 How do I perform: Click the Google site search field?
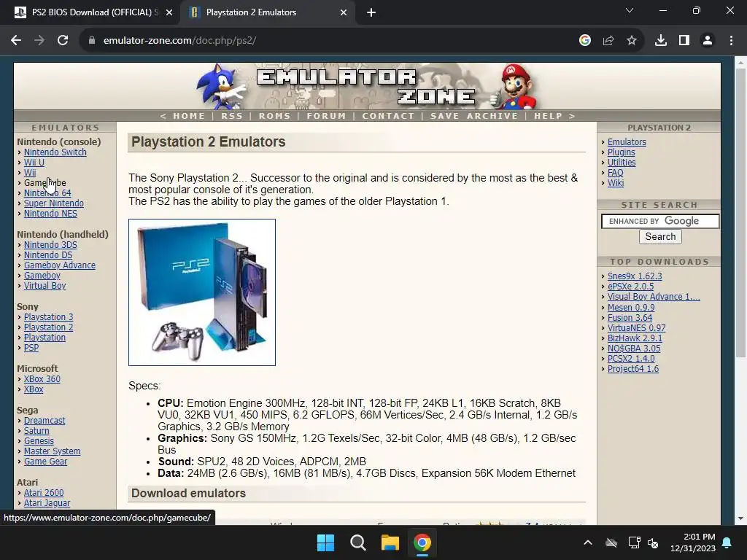[x=660, y=221]
